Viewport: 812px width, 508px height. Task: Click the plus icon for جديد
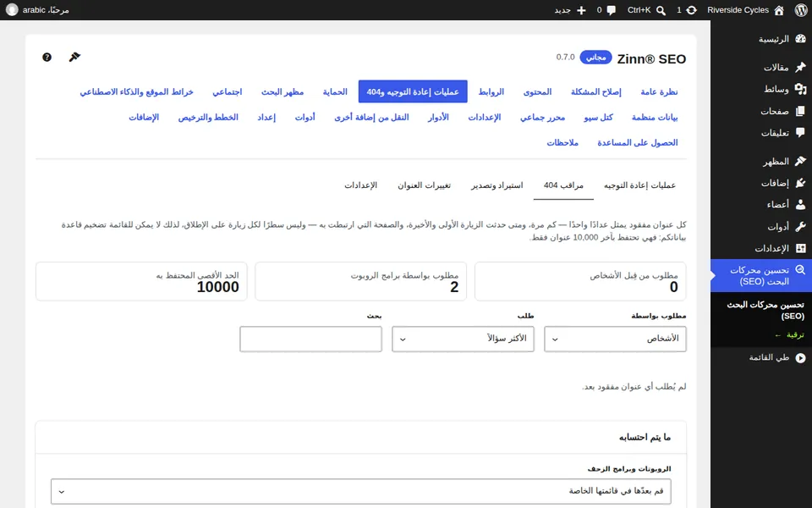coord(581,10)
